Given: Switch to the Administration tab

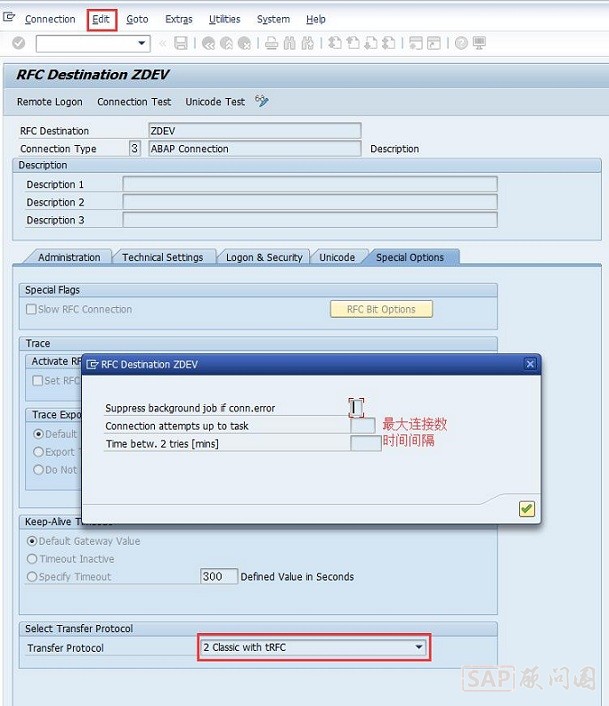Looking at the screenshot, I should pos(69,257).
